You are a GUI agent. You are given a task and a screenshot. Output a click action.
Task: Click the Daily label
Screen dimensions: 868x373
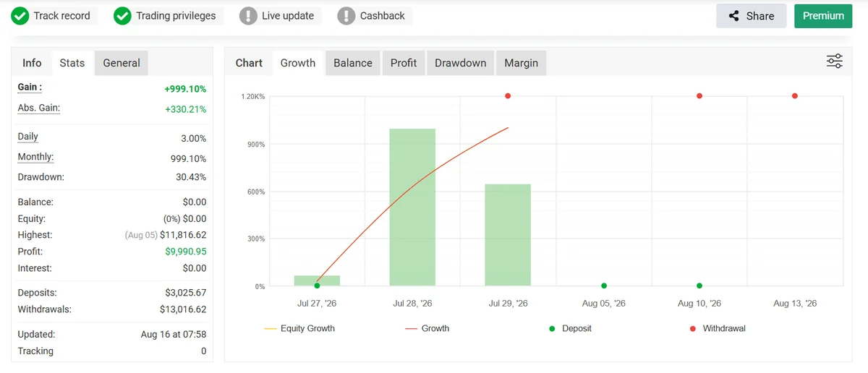27,137
